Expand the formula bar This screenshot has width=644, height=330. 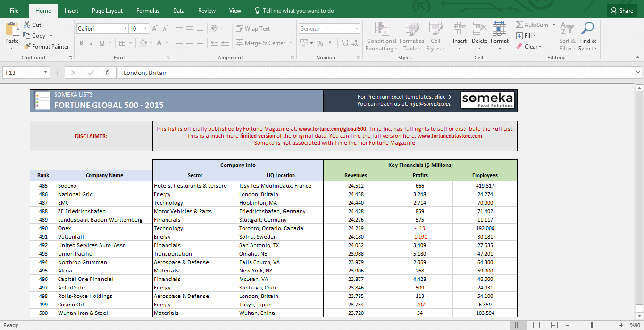[x=638, y=73]
